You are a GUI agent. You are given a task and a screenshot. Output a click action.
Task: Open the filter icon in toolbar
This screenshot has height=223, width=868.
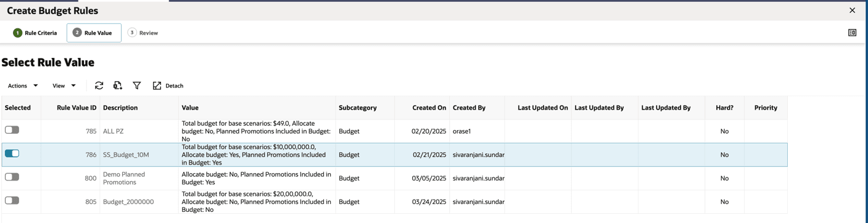[137, 86]
